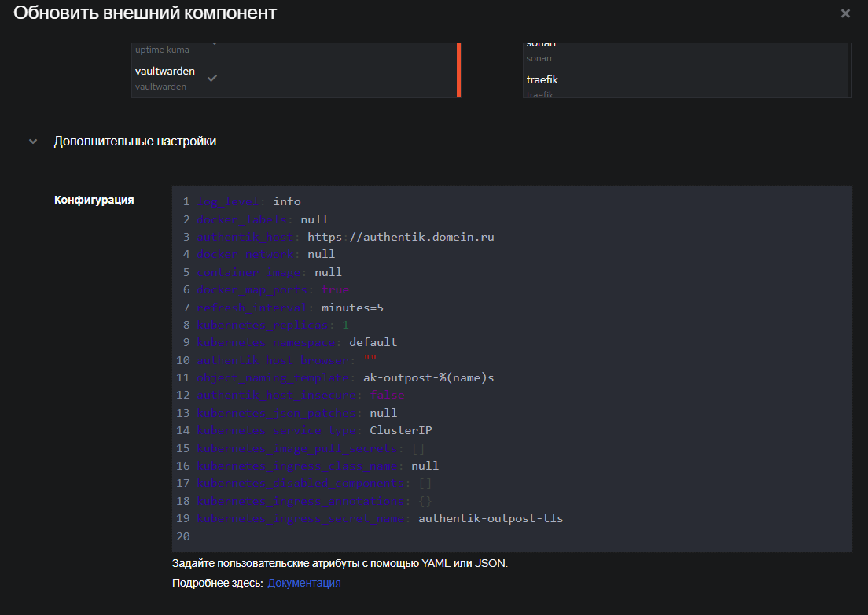868x615 pixels.
Task: Select traefik in the available applications list
Action: click(x=542, y=80)
